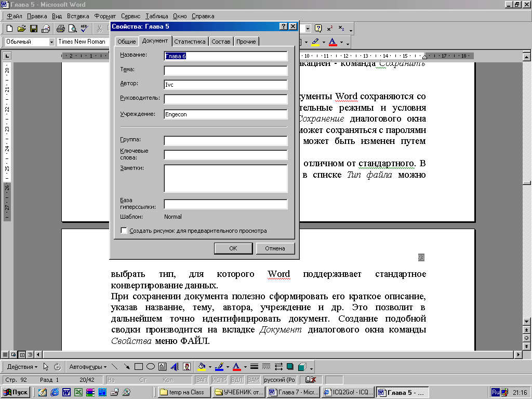Click the fill color paint bucket swatch
This screenshot has width=532, height=399.
[x=202, y=366]
